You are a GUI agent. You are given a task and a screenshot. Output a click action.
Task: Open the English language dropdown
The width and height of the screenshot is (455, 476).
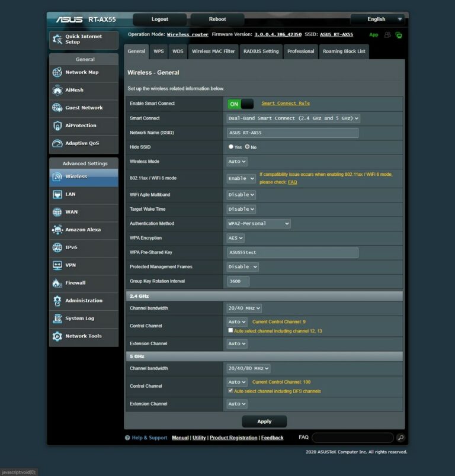[x=377, y=19]
